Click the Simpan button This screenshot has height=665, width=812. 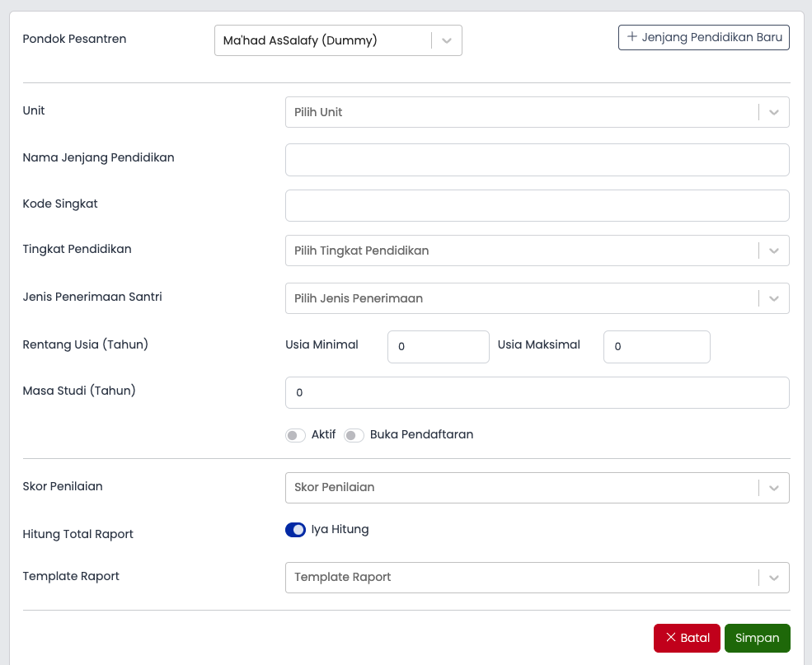(757, 638)
